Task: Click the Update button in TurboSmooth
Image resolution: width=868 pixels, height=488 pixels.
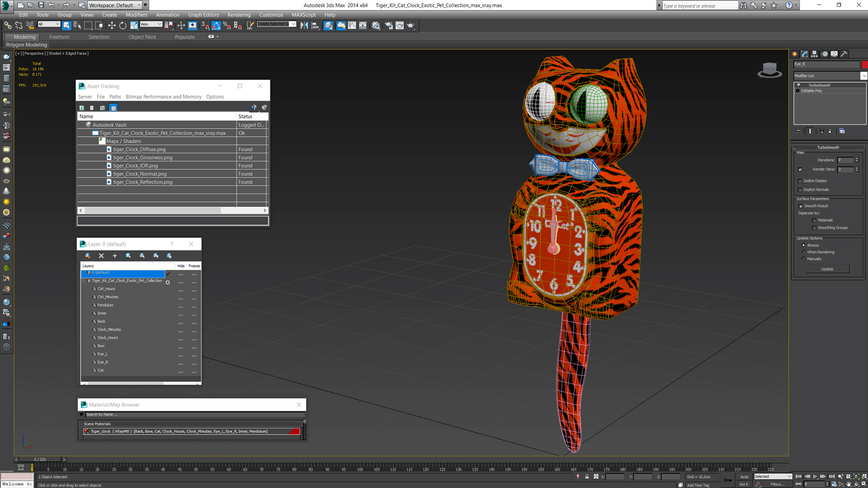Action: coord(827,269)
